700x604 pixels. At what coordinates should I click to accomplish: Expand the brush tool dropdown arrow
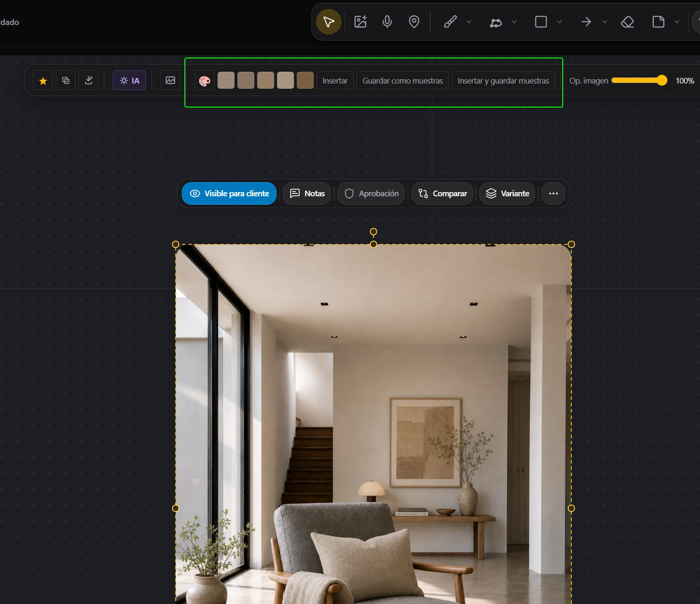pos(469,22)
